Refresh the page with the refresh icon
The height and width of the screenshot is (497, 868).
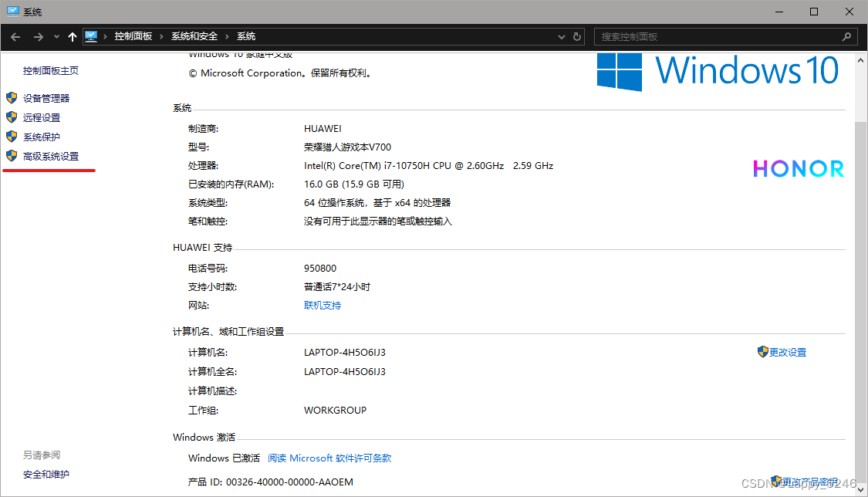tap(577, 36)
